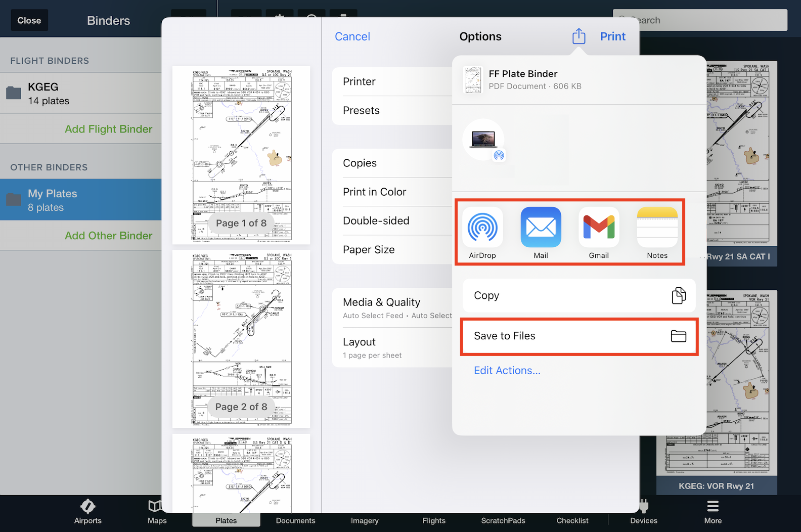Select the Double-sided option
801x532 pixels.
(392, 220)
